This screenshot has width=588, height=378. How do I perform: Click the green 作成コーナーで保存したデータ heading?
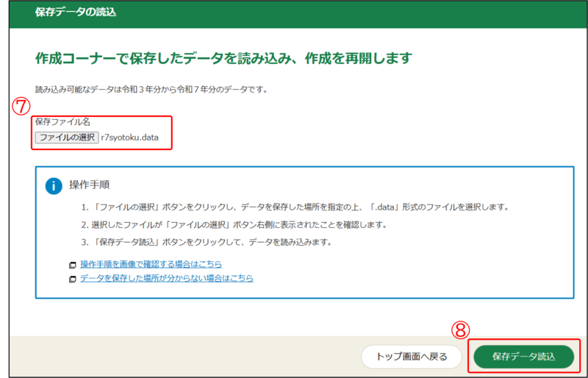coord(223,58)
